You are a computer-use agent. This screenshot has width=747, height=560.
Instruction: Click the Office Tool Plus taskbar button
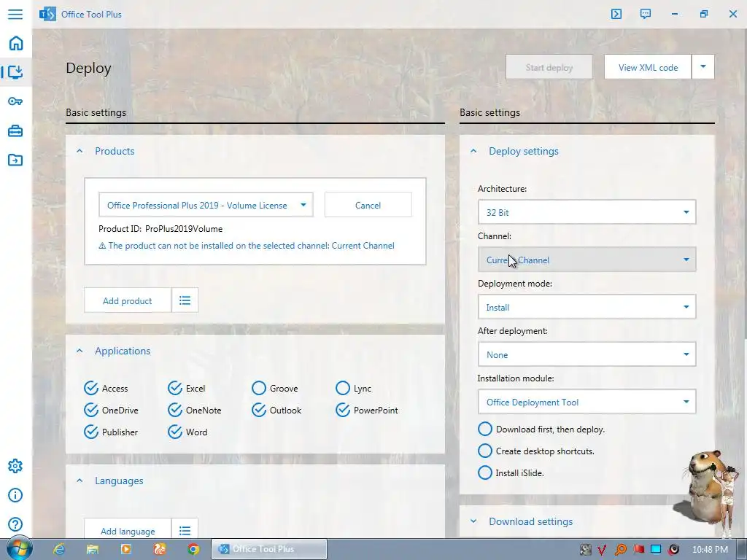click(268, 549)
